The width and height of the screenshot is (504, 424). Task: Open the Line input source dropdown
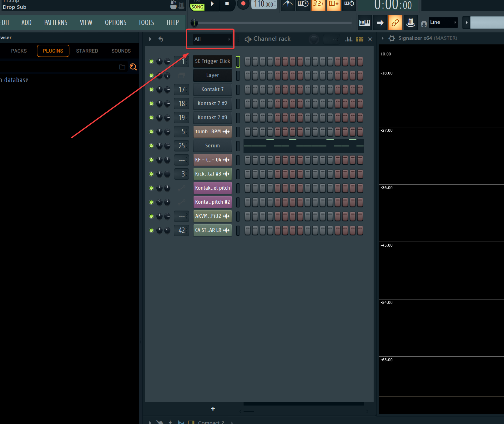click(x=443, y=22)
